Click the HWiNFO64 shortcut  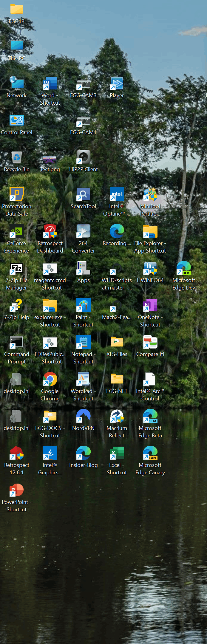point(150,268)
